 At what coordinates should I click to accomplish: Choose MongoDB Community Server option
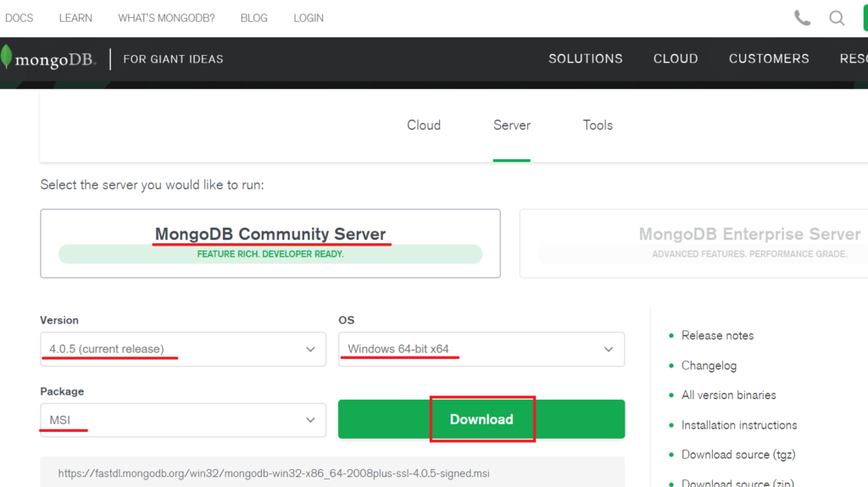coord(270,243)
